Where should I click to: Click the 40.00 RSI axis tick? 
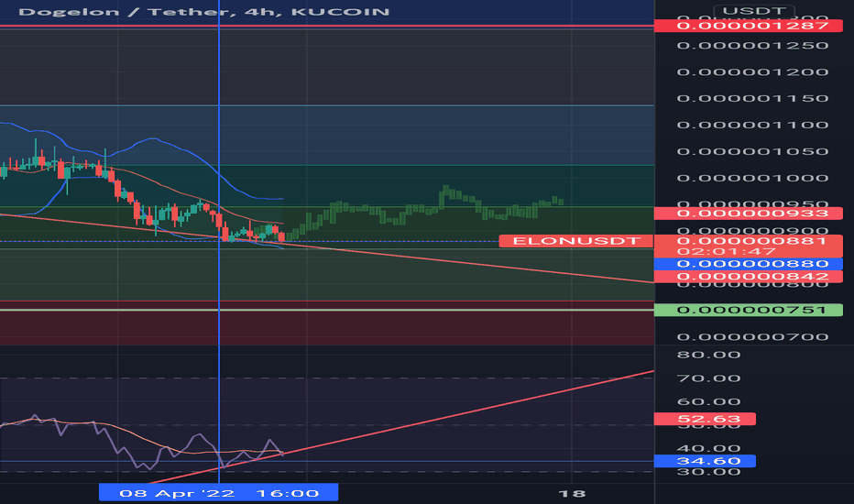(708, 449)
